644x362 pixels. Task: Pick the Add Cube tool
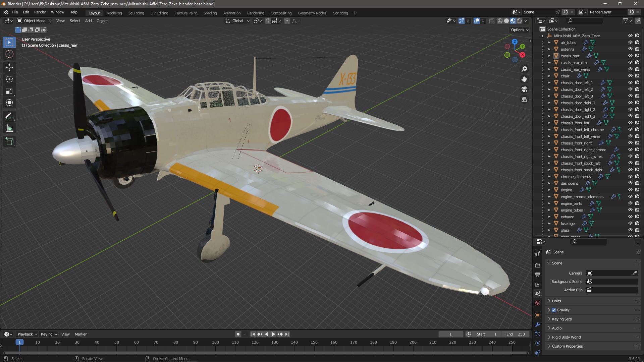[9, 141]
